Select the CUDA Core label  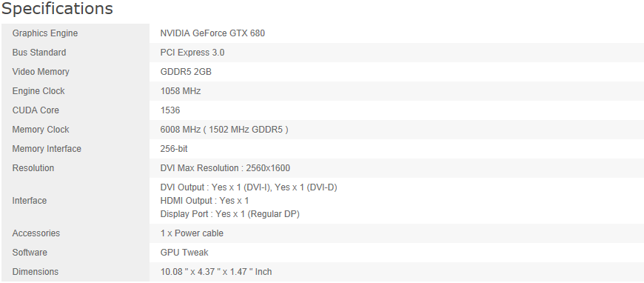coord(36,110)
